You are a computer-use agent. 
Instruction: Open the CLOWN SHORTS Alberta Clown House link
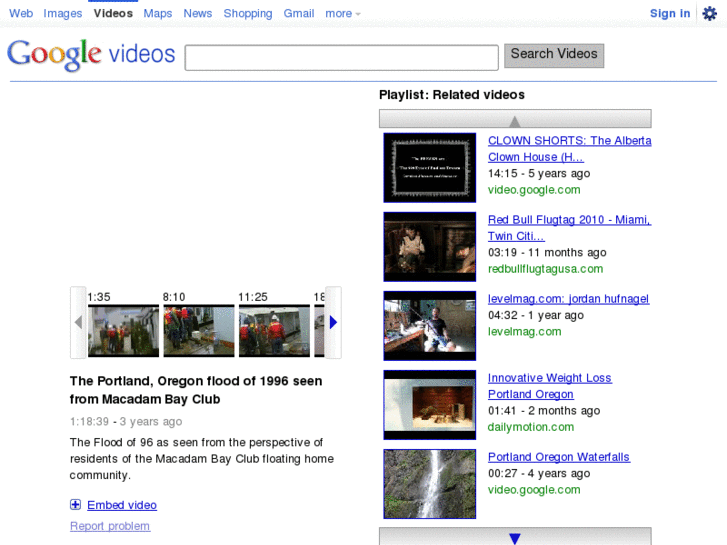pos(569,149)
